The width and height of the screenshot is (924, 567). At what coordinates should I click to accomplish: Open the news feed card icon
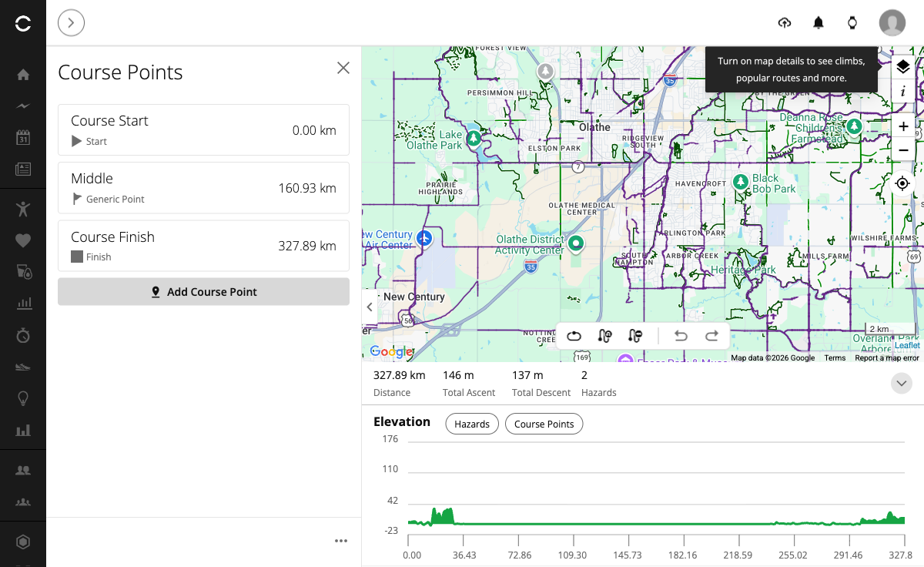pyautogui.click(x=23, y=169)
